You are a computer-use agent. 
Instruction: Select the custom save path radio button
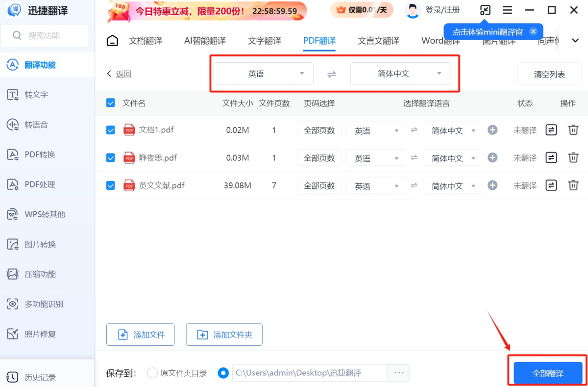(223, 373)
